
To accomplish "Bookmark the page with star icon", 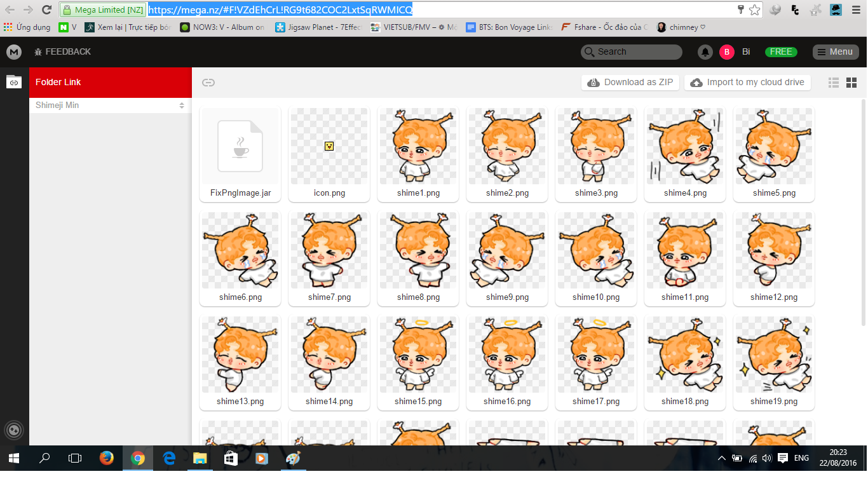I will pyautogui.click(x=754, y=10).
